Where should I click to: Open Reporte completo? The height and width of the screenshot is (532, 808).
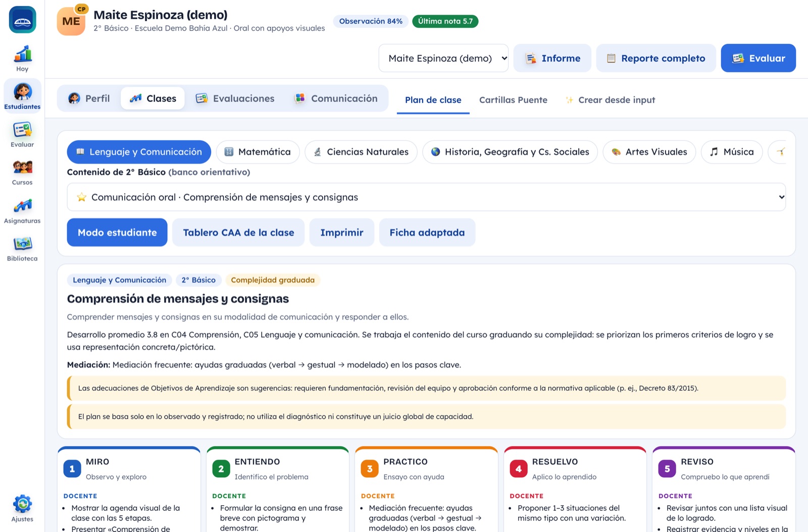656,58
